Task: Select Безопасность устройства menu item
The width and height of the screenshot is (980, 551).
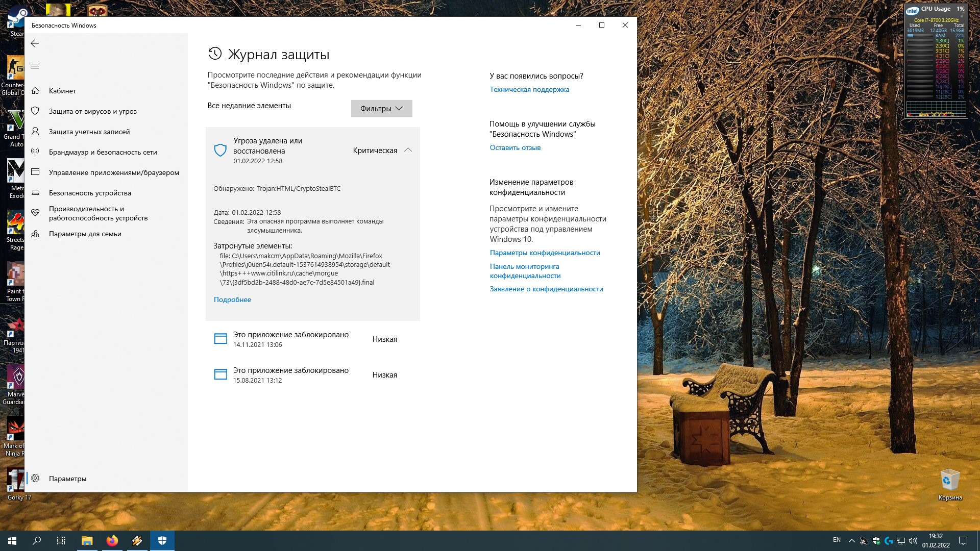Action: coord(90,193)
